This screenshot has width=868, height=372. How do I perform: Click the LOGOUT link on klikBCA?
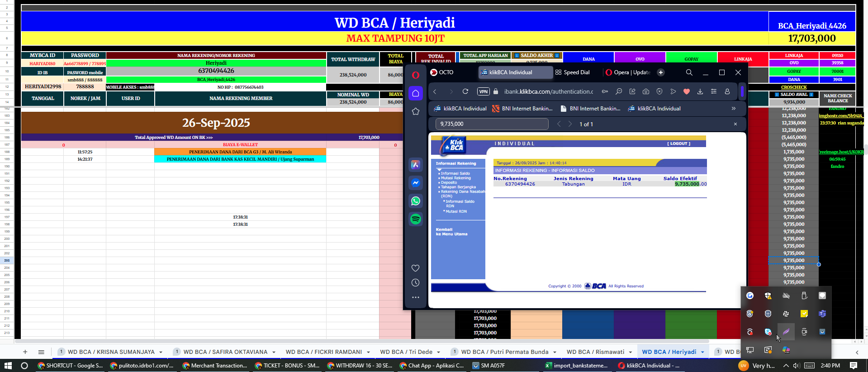tap(678, 143)
